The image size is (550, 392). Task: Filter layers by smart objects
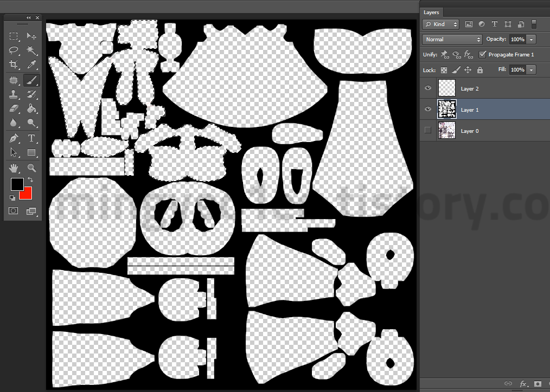pos(521,24)
